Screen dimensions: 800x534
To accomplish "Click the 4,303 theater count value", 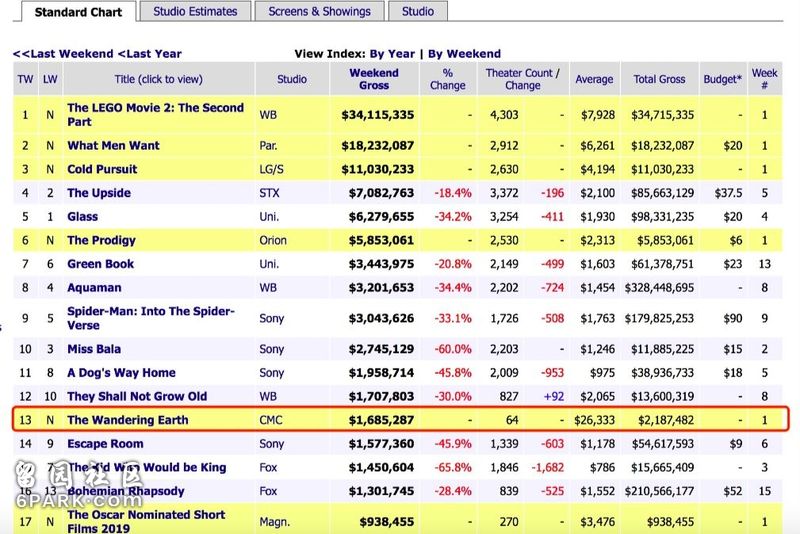I will [504, 115].
